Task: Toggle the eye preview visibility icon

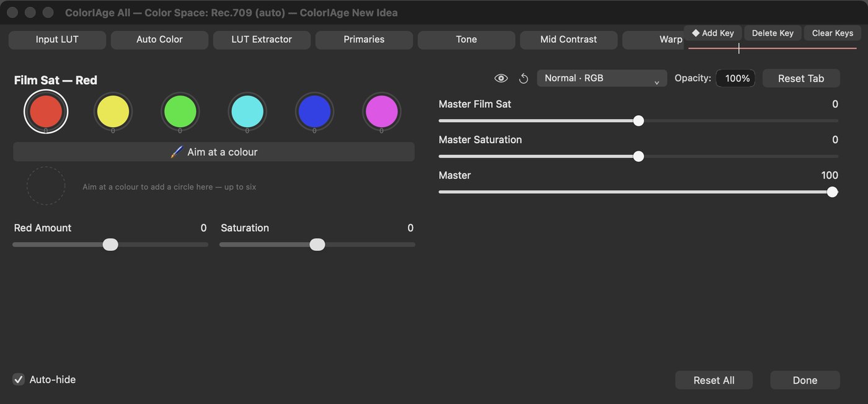Action: click(501, 78)
